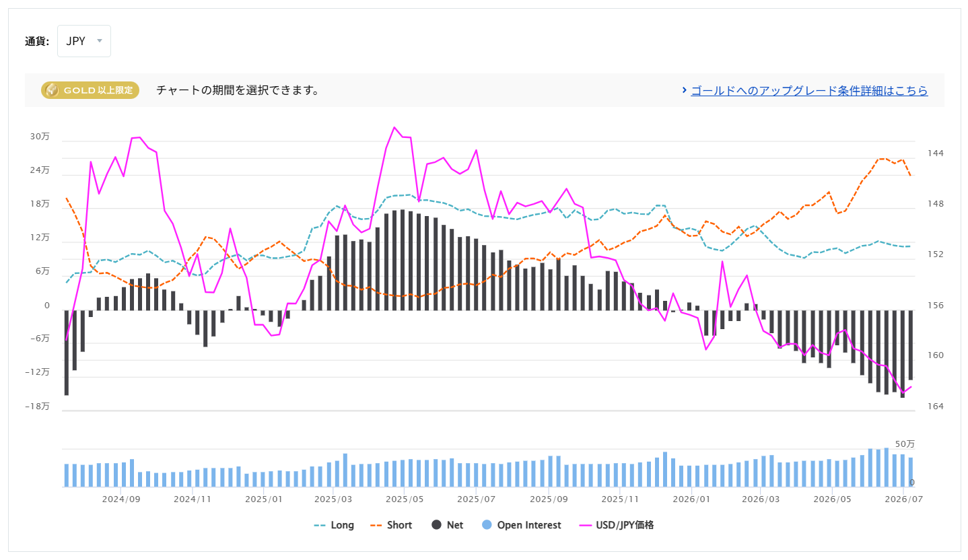This screenshot has width=968, height=560.
Task: Click the 0 left axis label
Action: point(47,306)
